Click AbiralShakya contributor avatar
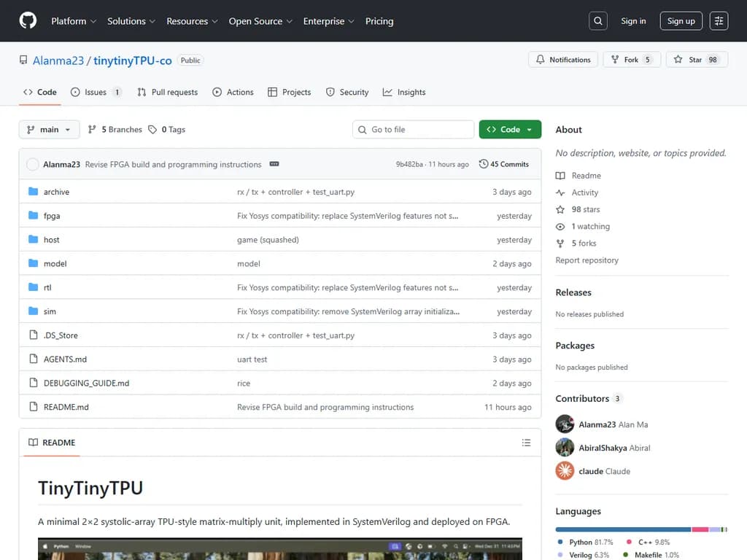The width and height of the screenshot is (747, 560). (565, 448)
